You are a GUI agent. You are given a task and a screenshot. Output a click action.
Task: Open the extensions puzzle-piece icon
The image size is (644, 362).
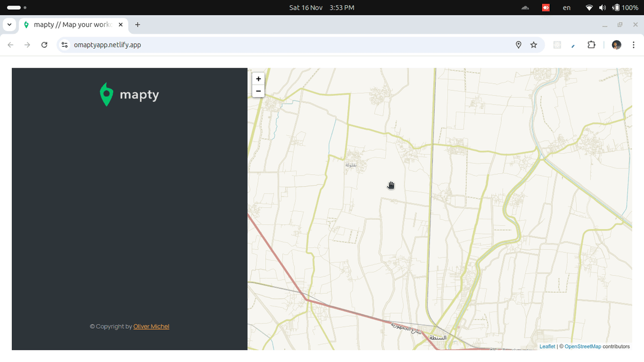[x=591, y=45]
